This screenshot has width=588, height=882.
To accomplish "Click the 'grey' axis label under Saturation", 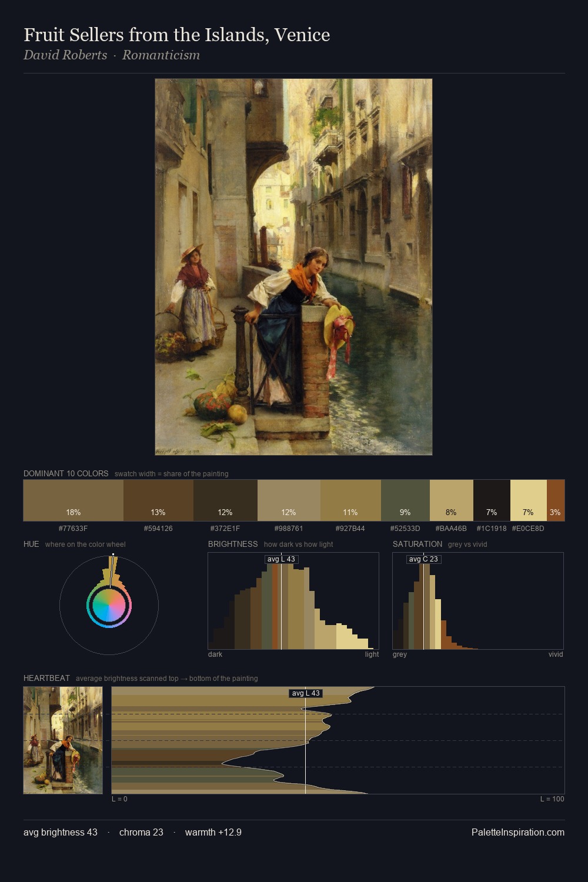I will [400, 654].
